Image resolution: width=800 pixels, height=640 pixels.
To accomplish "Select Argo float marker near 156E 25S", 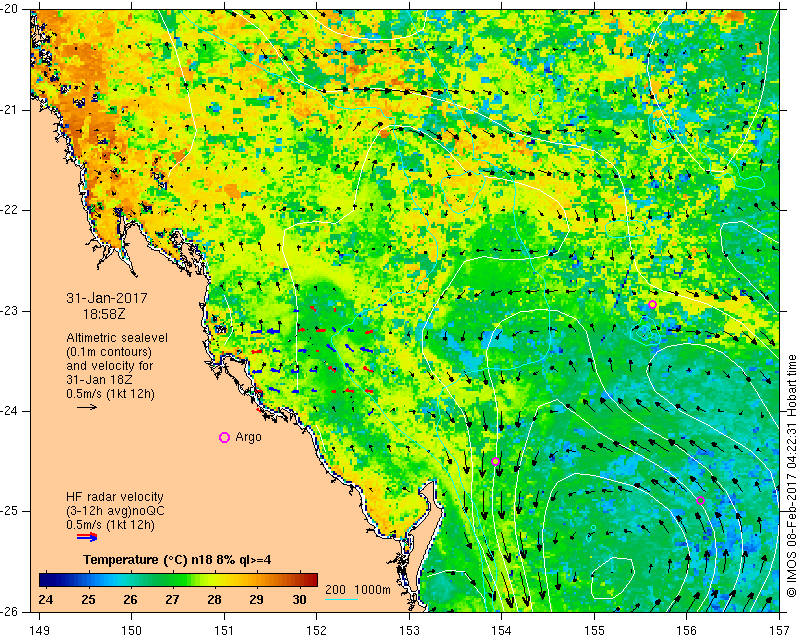I will pyautogui.click(x=701, y=501).
